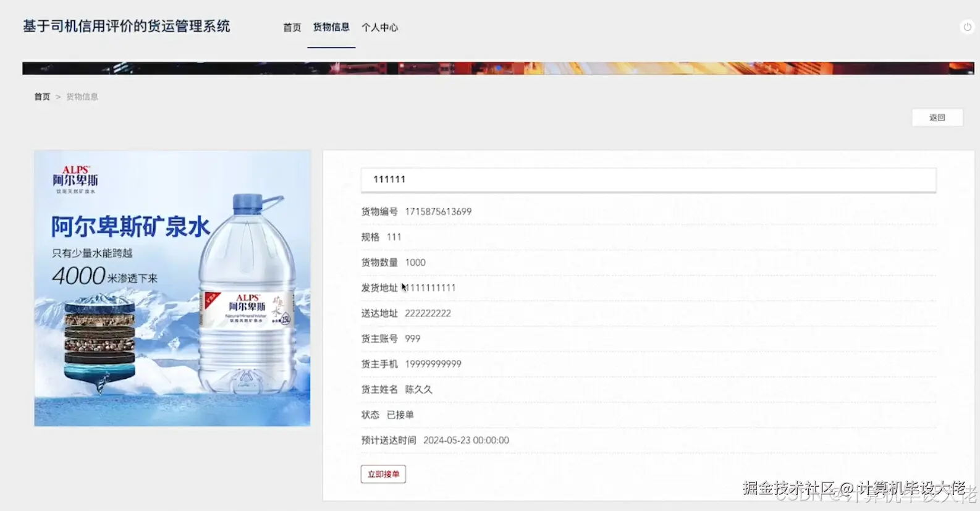Click 货物信息 breadcrumb text

click(82, 96)
